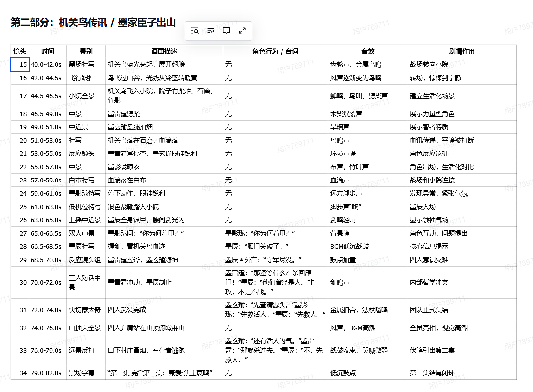Select the cell 白布特写
The image size is (533, 392).
point(86,180)
